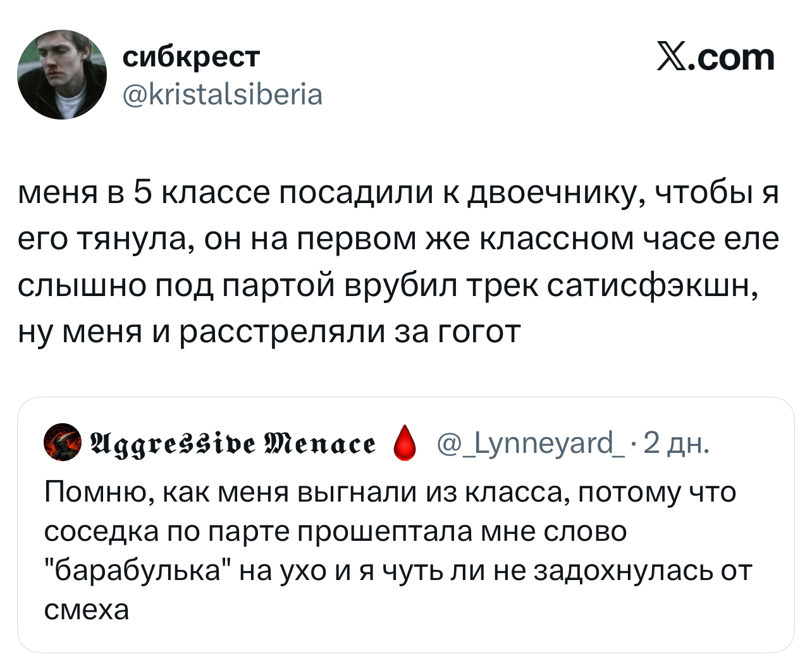812x661 pixels.
Task: Click the gothic Aggressive Menace name
Action: point(232,444)
